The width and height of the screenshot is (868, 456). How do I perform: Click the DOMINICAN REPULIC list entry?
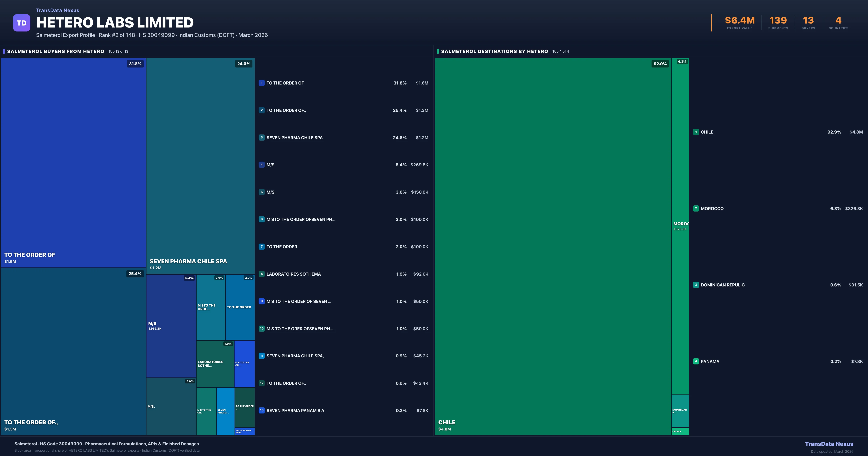(722, 285)
